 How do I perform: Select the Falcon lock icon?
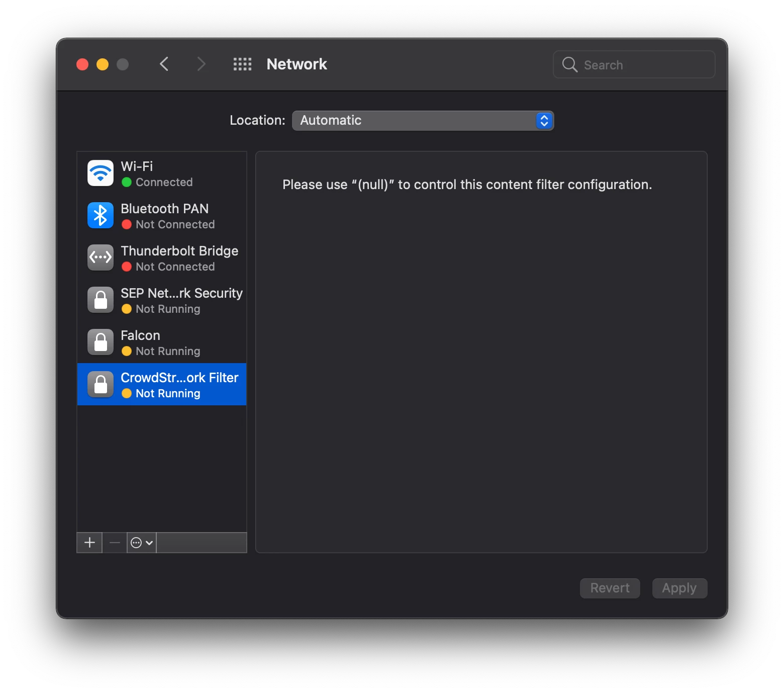tap(101, 342)
